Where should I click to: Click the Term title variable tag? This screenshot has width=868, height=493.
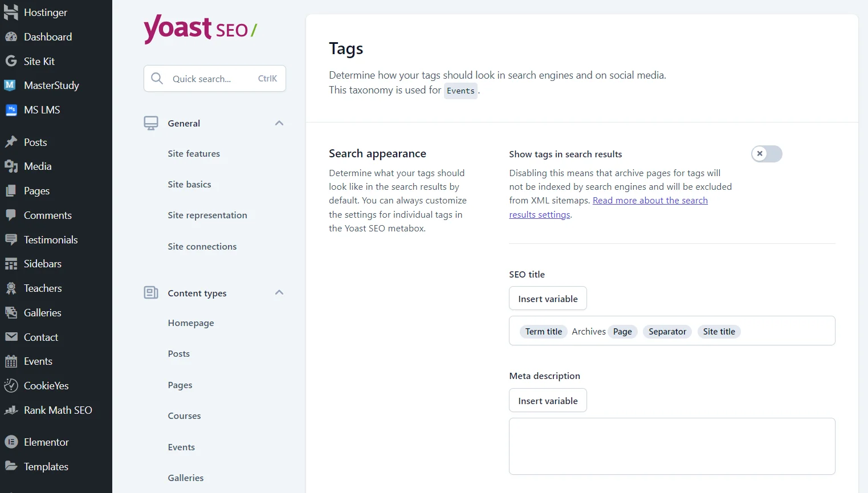544,332
